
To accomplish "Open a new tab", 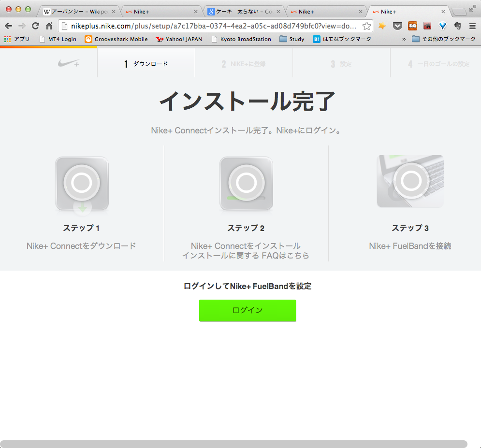I will 459,12.
